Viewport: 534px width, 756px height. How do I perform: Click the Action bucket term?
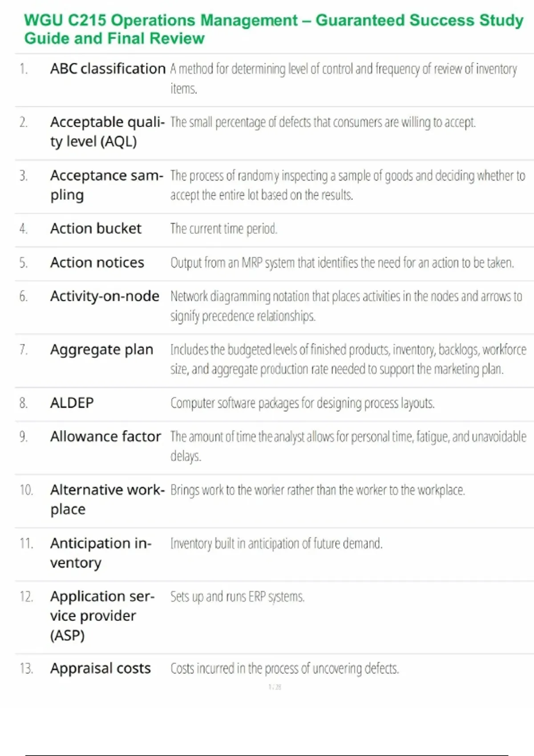(x=96, y=229)
